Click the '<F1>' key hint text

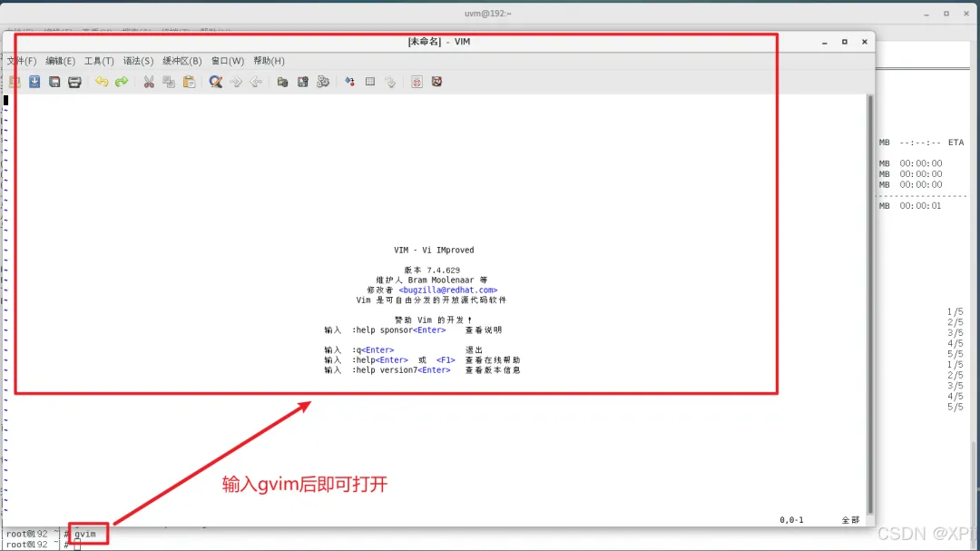pos(446,360)
